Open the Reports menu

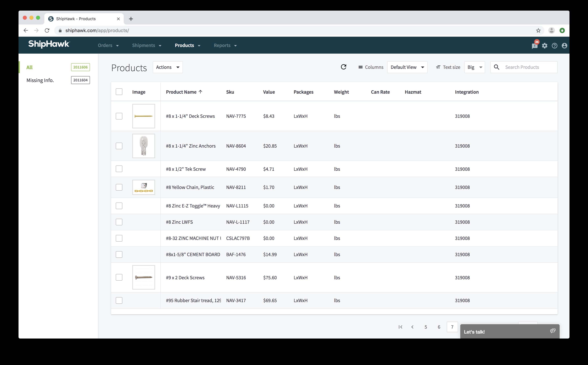coord(225,45)
